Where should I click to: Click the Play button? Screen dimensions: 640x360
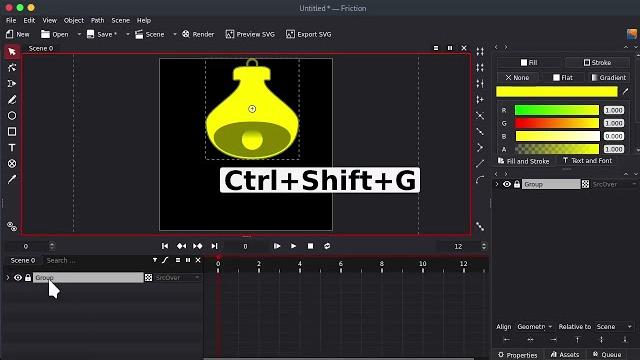(293, 246)
